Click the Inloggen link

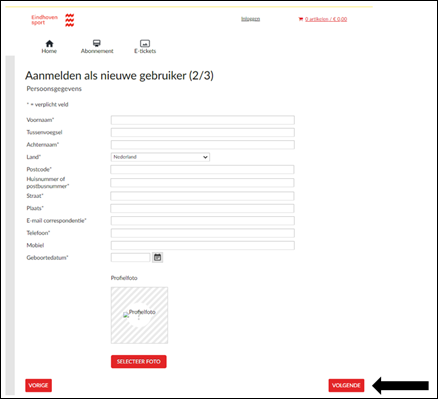(250, 19)
